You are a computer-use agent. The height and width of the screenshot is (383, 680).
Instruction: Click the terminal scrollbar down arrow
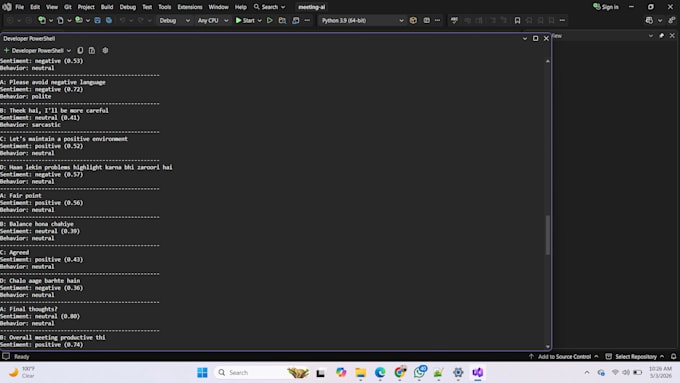[548, 347]
